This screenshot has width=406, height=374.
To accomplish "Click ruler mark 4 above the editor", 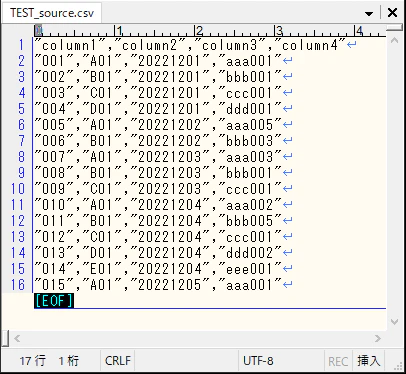I will click(x=359, y=31).
